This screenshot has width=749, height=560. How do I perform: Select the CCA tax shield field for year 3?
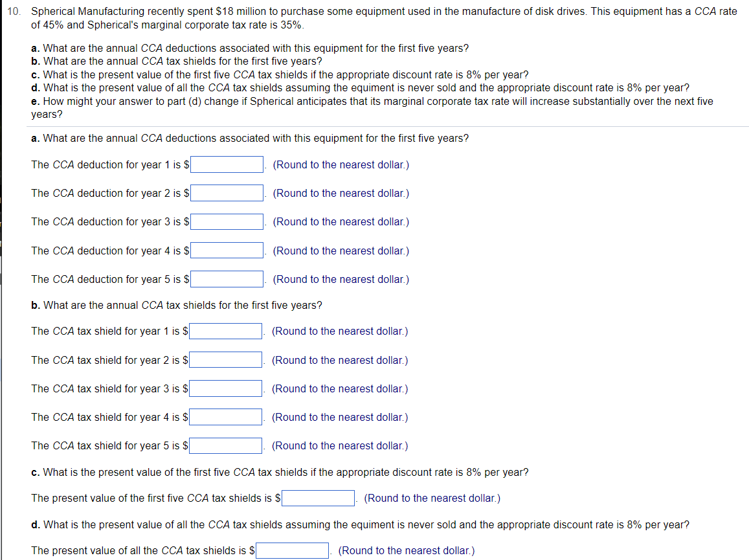(225, 388)
